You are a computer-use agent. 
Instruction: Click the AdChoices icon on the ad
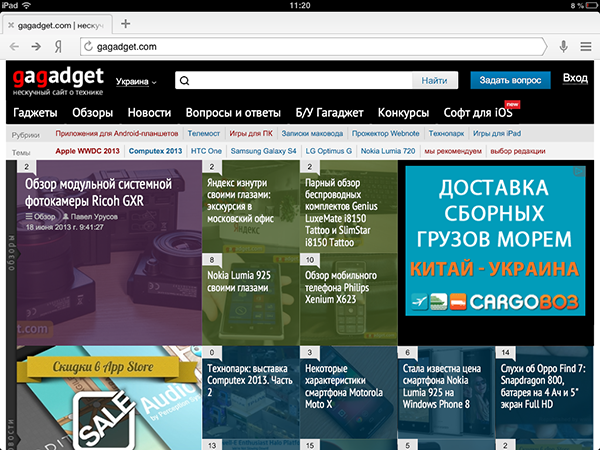(579, 171)
